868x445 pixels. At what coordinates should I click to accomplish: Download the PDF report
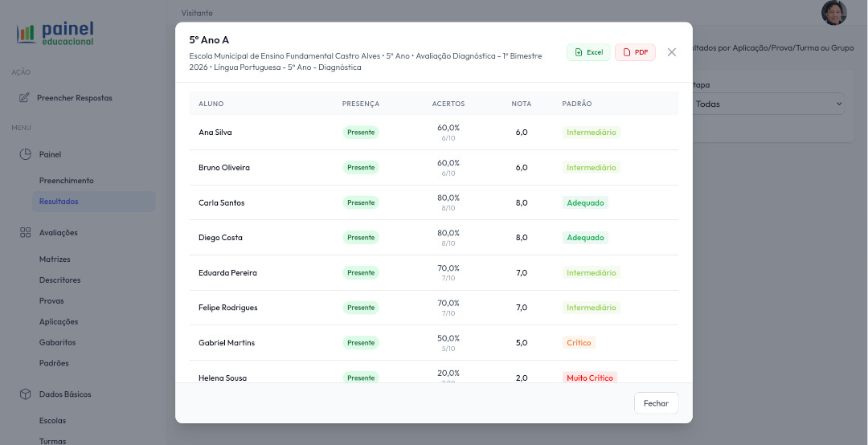point(635,52)
